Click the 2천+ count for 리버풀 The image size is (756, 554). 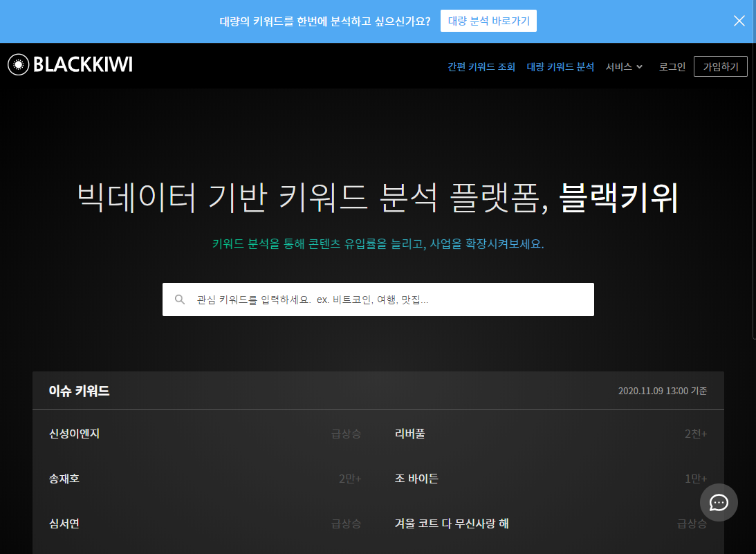(x=696, y=434)
